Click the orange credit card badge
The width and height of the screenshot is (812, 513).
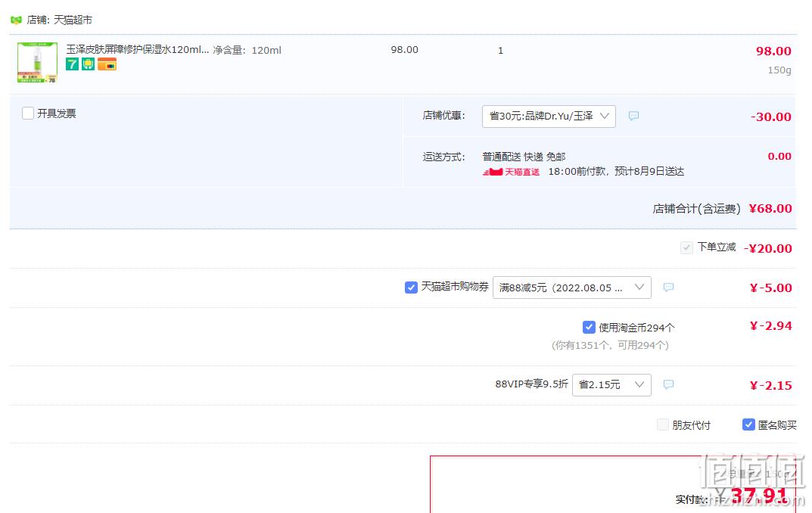[x=107, y=64]
